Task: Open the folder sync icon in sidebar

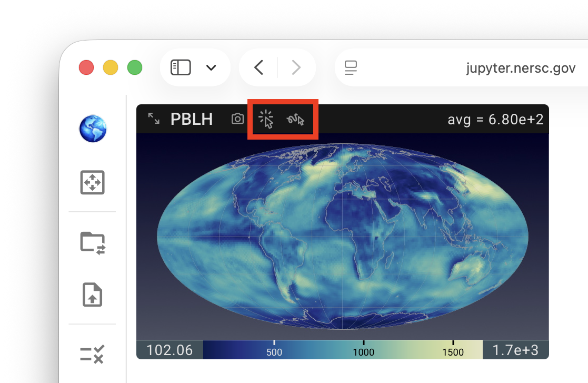Action: tap(93, 243)
